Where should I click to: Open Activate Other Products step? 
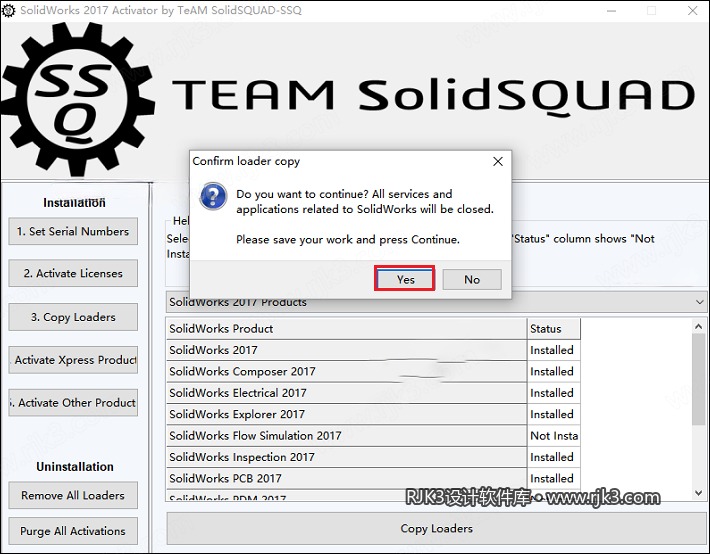click(73, 403)
